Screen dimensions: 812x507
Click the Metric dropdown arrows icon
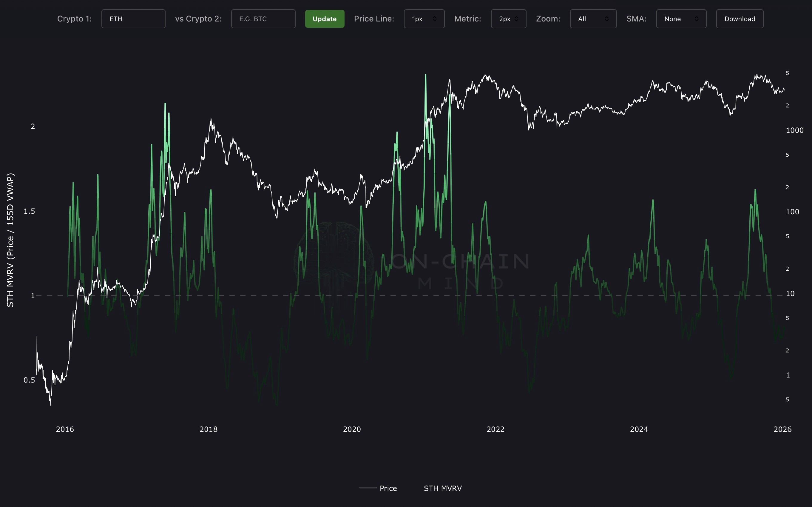[516, 19]
